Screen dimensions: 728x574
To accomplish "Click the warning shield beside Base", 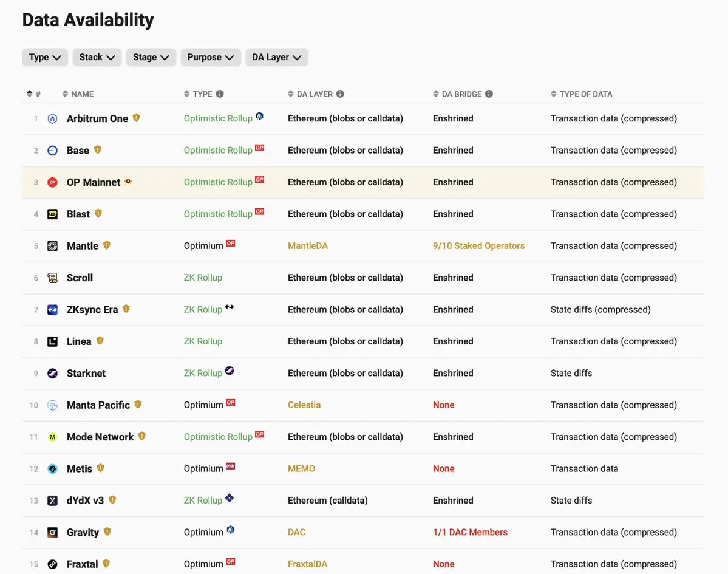I will coord(98,149).
